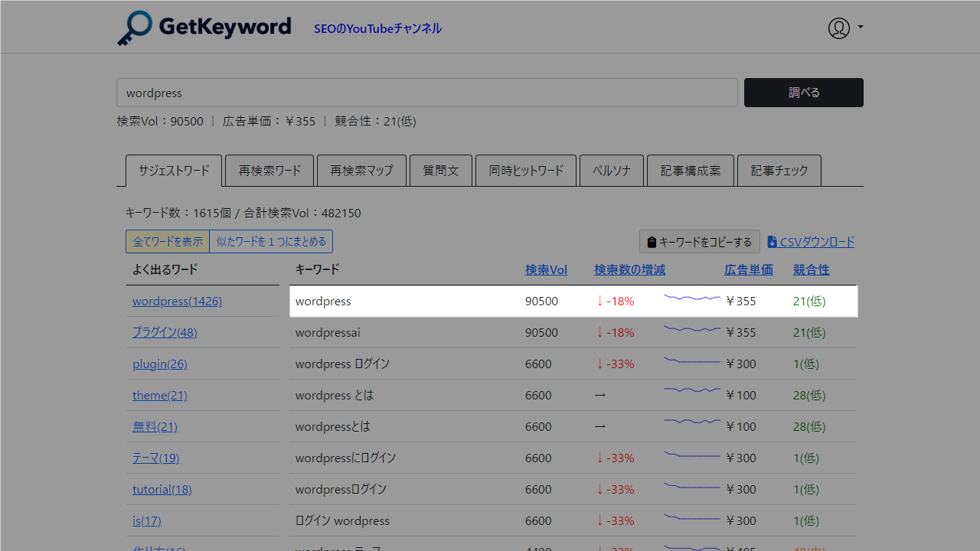Screen dimensions: 980x551
Task: Click the 調べる search button
Action: point(803,92)
